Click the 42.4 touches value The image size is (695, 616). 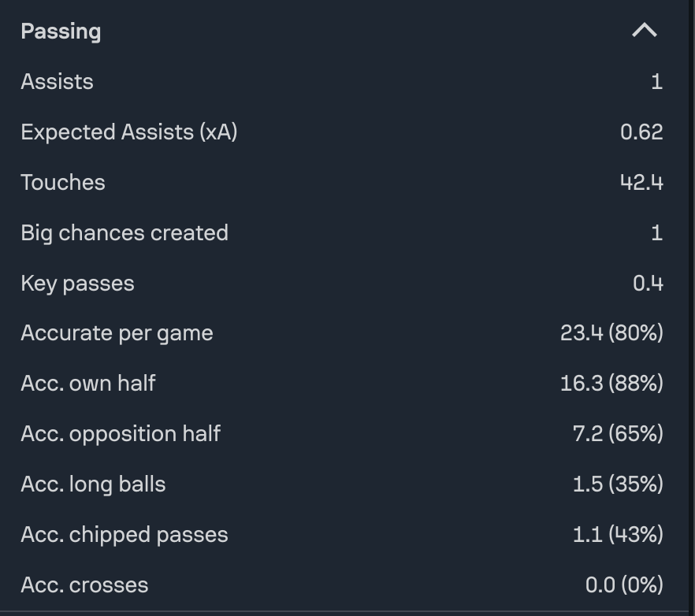coord(641,182)
